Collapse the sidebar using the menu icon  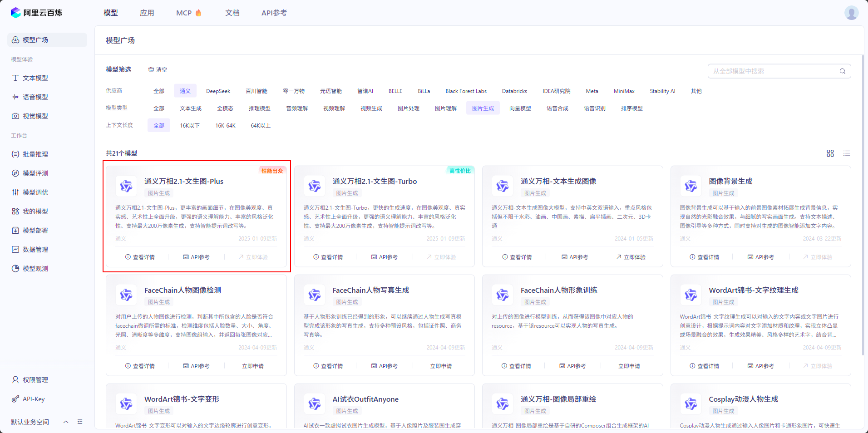tap(80, 422)
